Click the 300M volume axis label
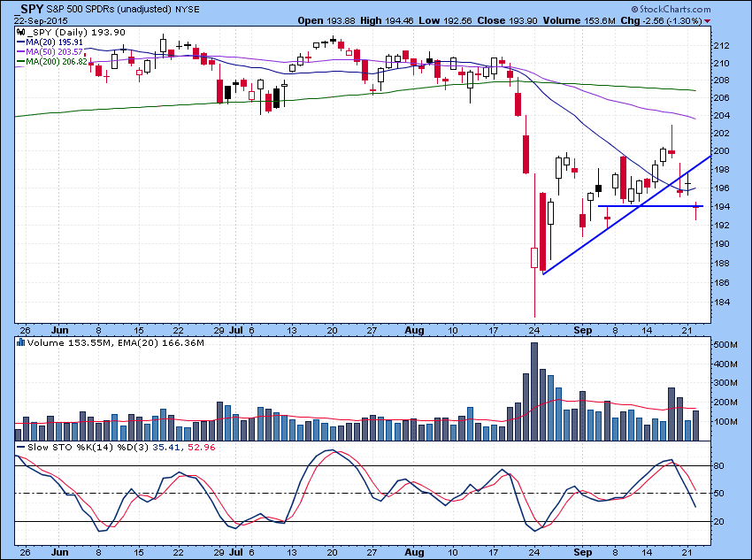Viewport: 752px width, 560px height. click(x=726, y=383)
